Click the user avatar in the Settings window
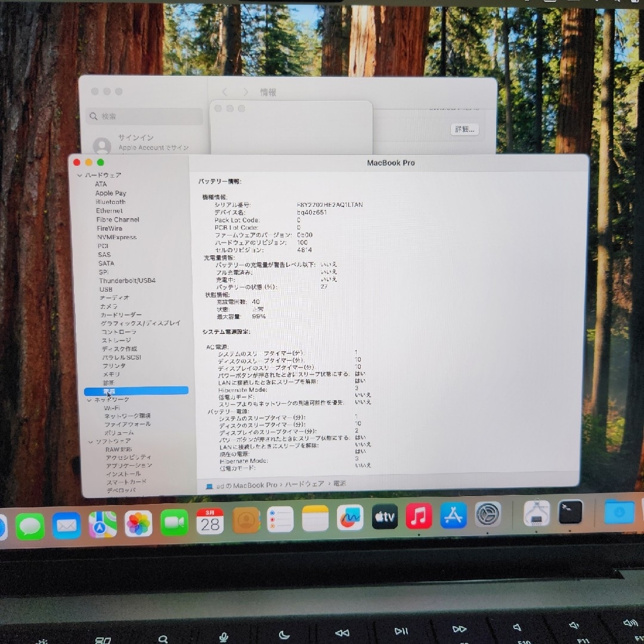This screenshot has height=644, width=644. 102,145
